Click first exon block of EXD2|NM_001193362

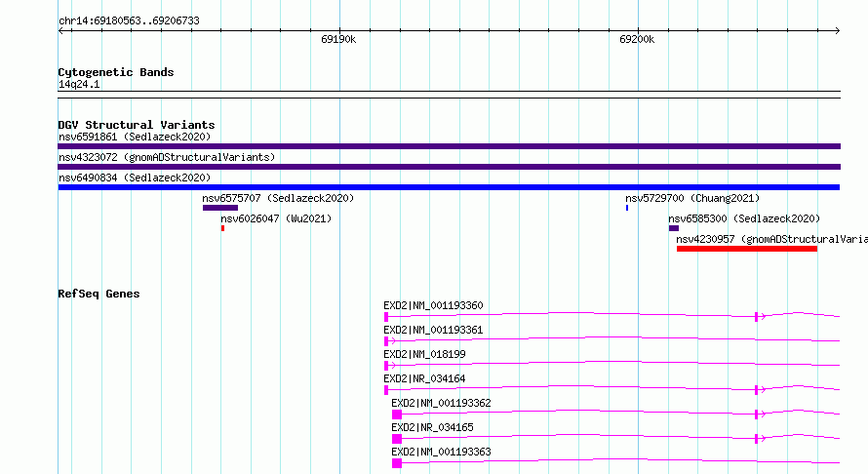pyautogui.click(x=397, y=415)
